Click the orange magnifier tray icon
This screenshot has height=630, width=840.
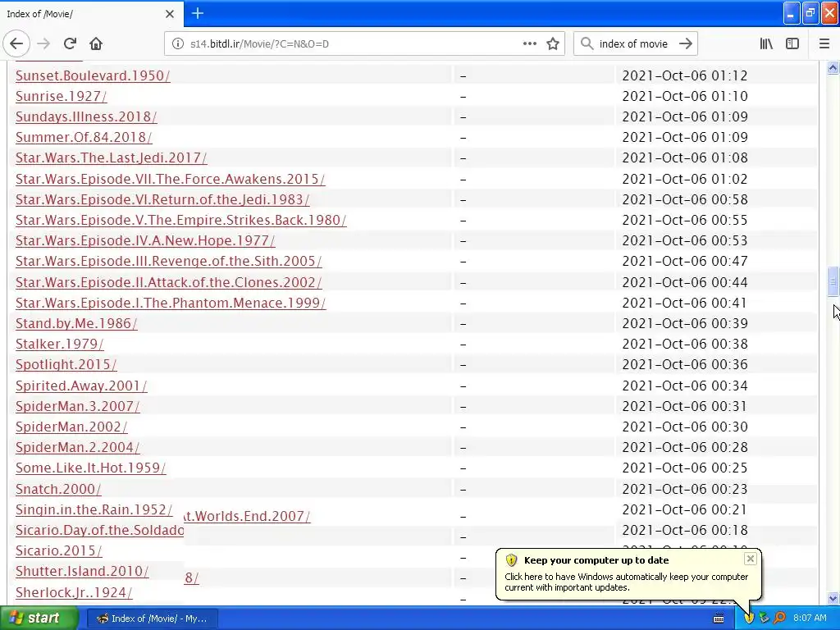(x=780, y=618)
